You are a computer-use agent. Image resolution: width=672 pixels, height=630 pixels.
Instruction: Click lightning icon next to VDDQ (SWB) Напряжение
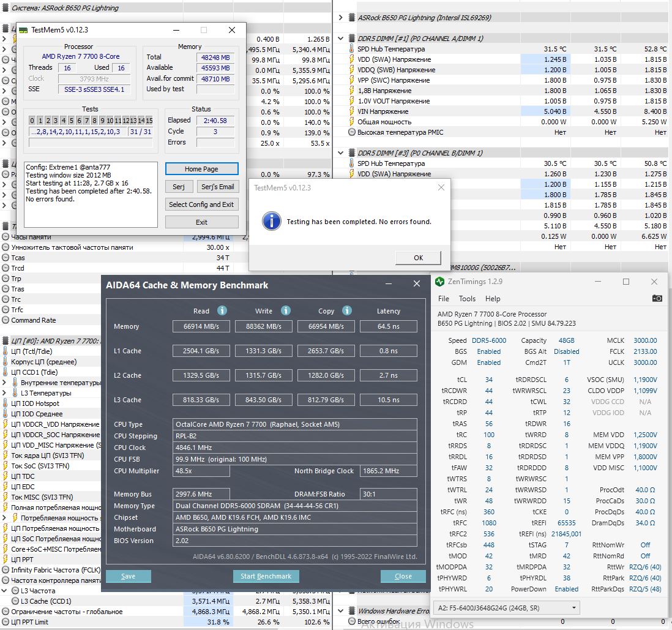(x=352, y=70)
